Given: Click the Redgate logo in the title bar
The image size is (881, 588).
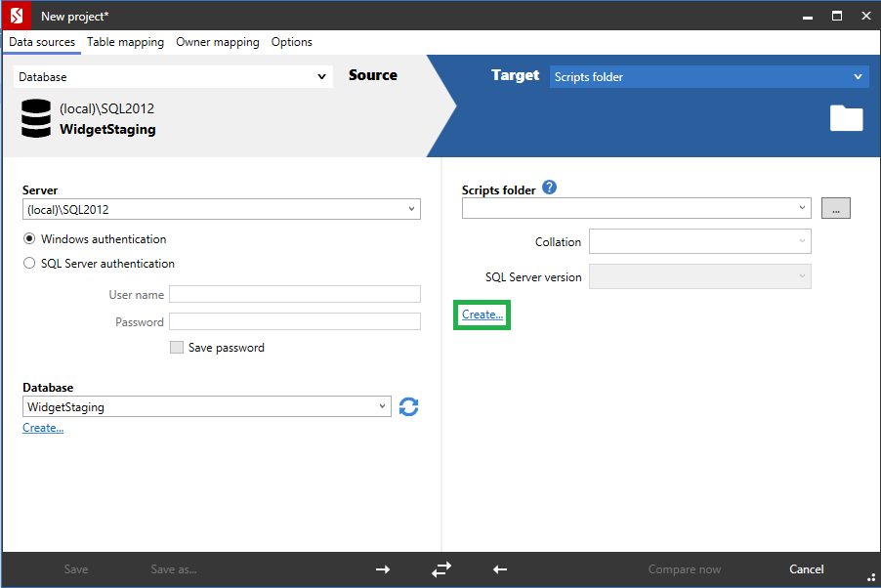Looking at the screenshot, I should point(16,16).
